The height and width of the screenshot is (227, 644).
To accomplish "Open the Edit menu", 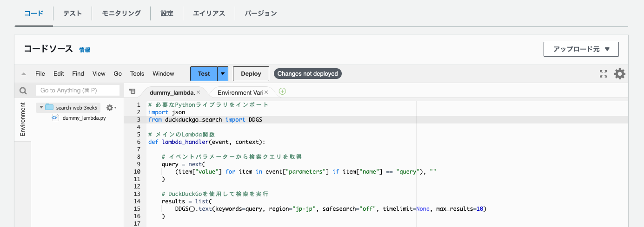I will [59, 74].
